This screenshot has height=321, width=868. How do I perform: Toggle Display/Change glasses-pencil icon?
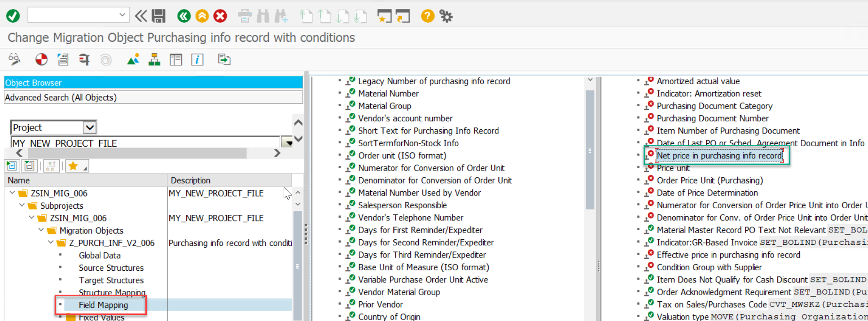click(x=15, y=59)
